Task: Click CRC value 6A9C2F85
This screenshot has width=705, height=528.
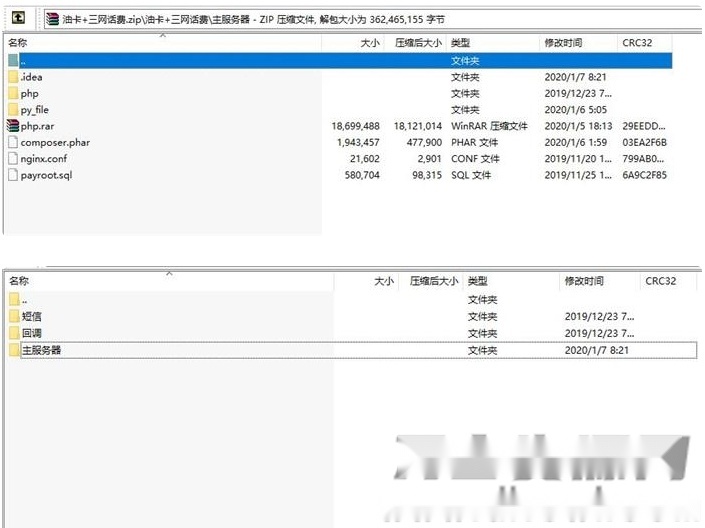Action: [644, 175]
